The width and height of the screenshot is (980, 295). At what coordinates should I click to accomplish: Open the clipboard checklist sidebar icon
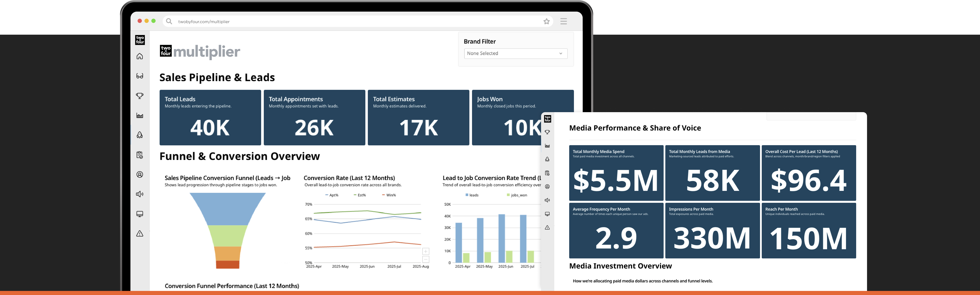[x=140, y=155]
